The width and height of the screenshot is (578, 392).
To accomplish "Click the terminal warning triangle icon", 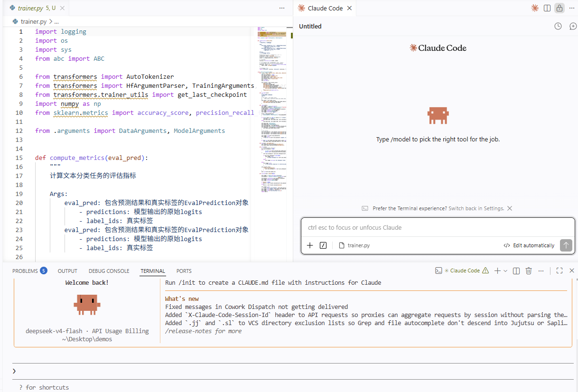I will tap(485, 271).
